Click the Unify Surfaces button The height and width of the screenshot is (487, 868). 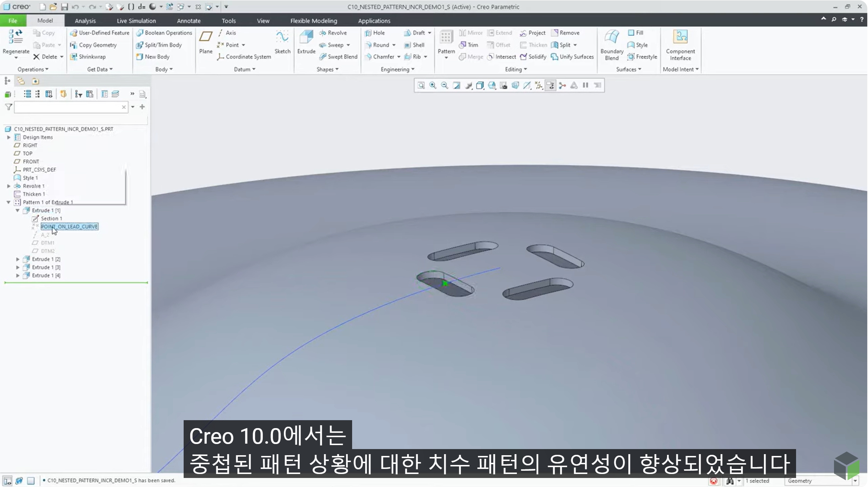(573, 57)
